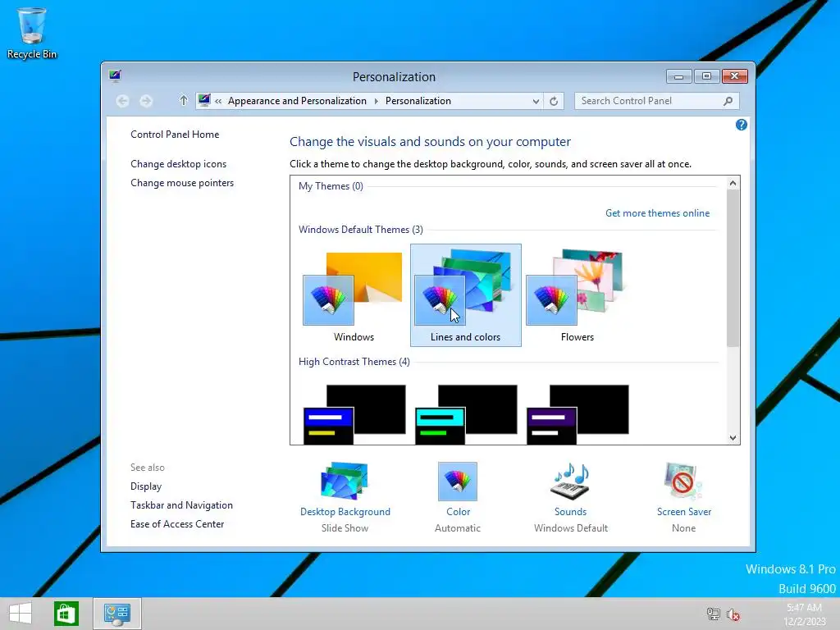Click the Personalization window title bar icon

coord(115,75)
